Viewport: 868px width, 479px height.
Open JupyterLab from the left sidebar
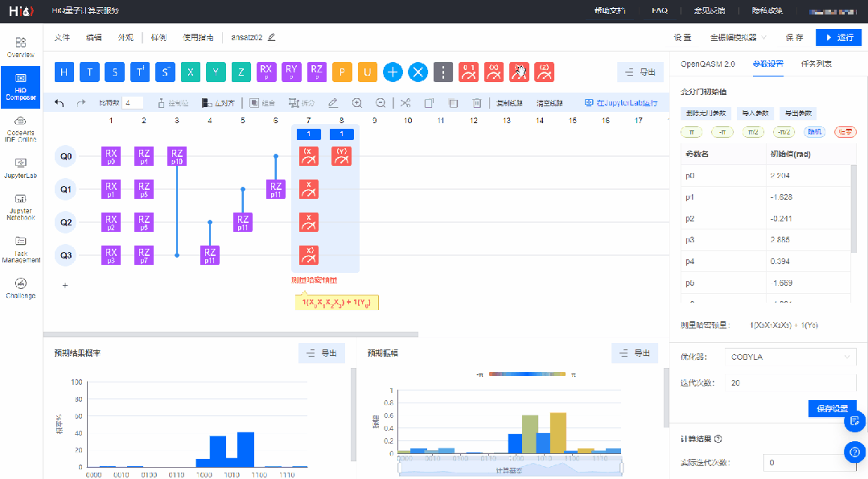tap(21, 162)
